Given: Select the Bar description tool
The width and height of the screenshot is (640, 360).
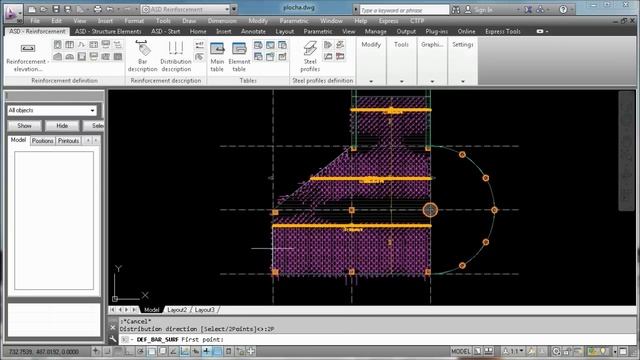Looking at the screenshot, I should coord(142,57).
